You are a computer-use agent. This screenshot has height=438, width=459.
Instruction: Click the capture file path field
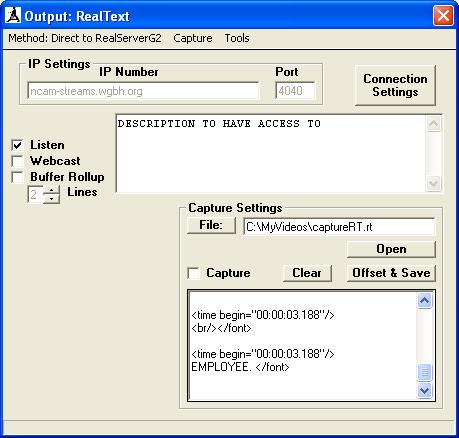[339, 227]
